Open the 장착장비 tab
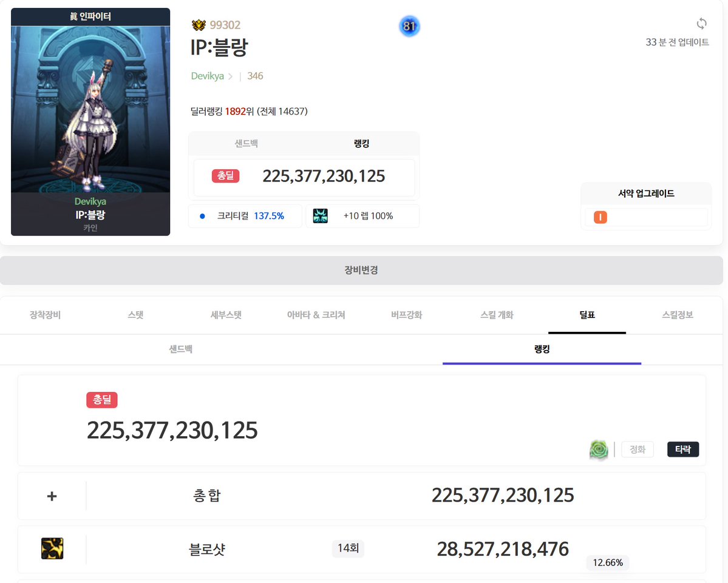The image size is (728, 583). tap(45, 315)
